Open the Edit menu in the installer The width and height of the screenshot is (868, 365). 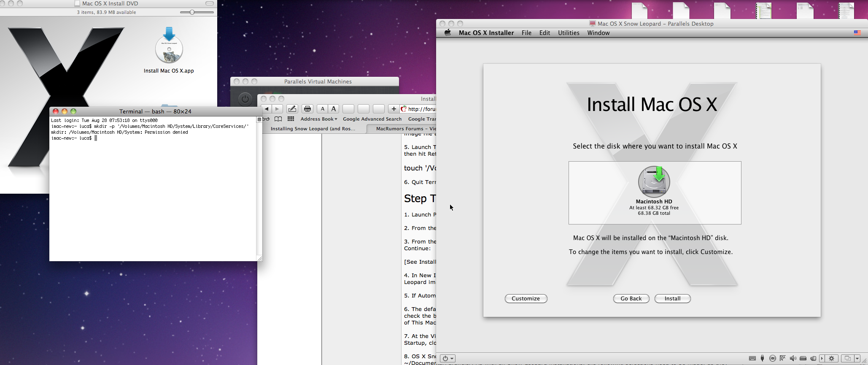(x=545, y=33)
